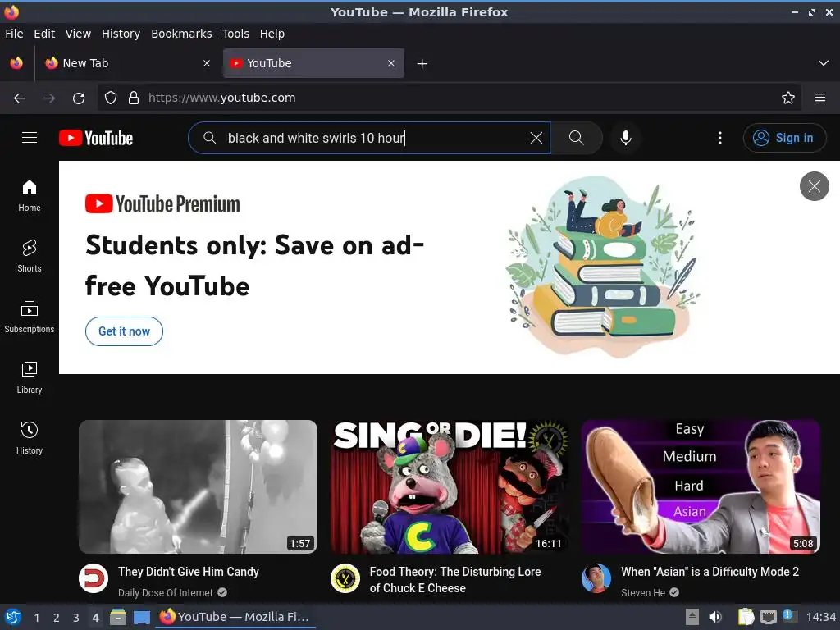Focus the YouTube search field

370,138
